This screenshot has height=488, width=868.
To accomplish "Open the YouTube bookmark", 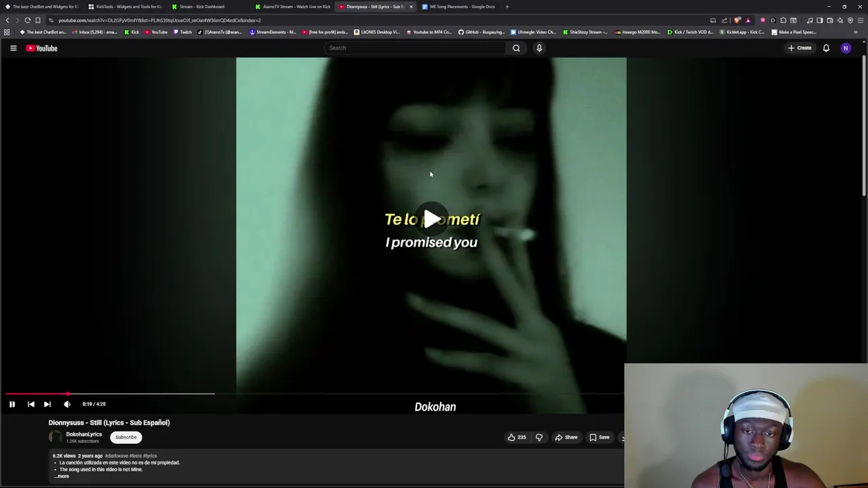I will tap(156, 32).
